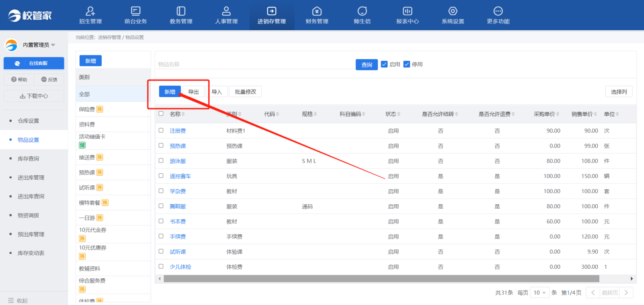Image resolution: width=644 pixels, height=305 pixels.
Task: Open the 少儿体检 item link
Action: point(180,267)
